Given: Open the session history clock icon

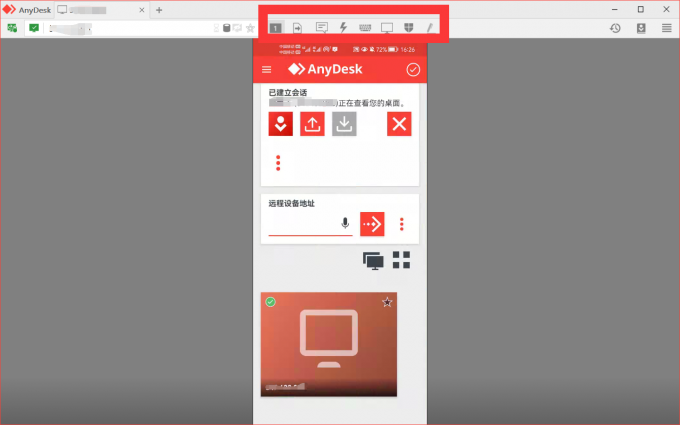Looking at the screenshot, I should click(615, 28).
